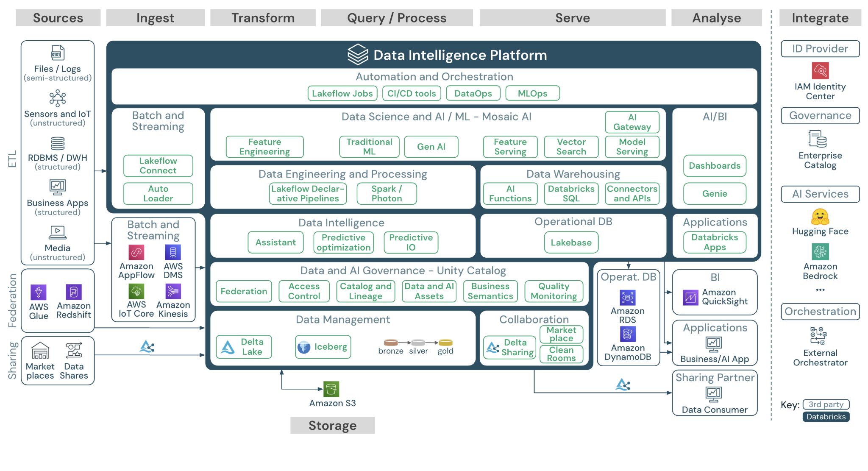Click the AWS Glue icon
Screen dimensions: 868x471
click(38, 292)
